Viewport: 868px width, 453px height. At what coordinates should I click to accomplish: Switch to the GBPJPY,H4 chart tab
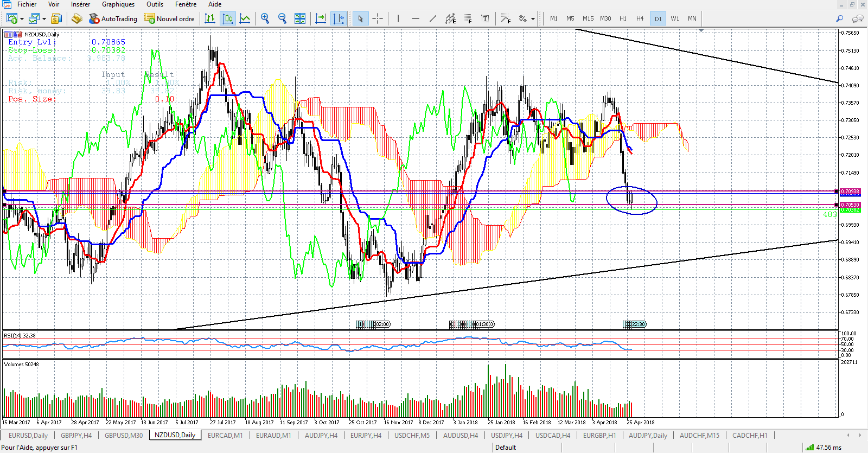click(x=76, y=435)
